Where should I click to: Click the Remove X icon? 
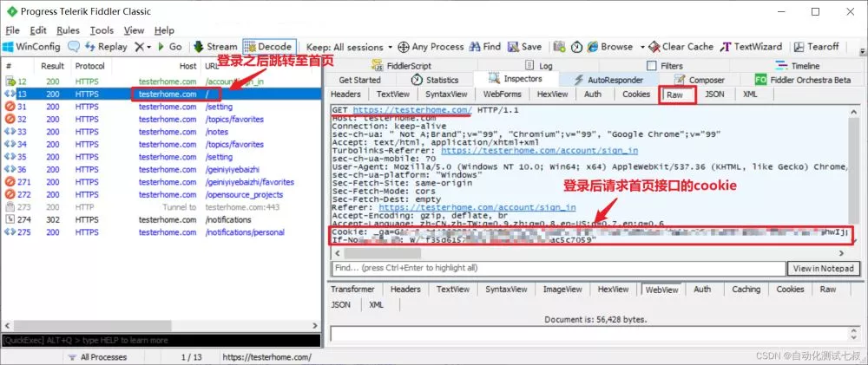click(139, 47)
